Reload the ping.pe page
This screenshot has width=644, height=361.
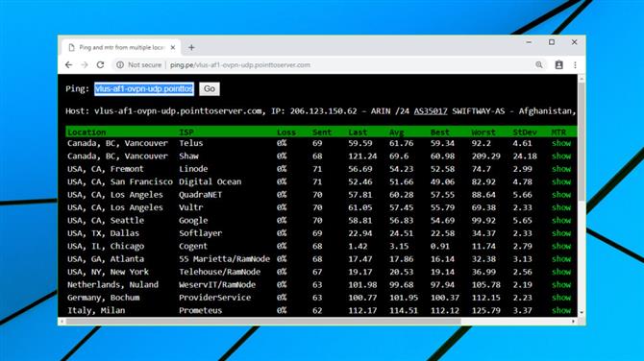(100, 65)
